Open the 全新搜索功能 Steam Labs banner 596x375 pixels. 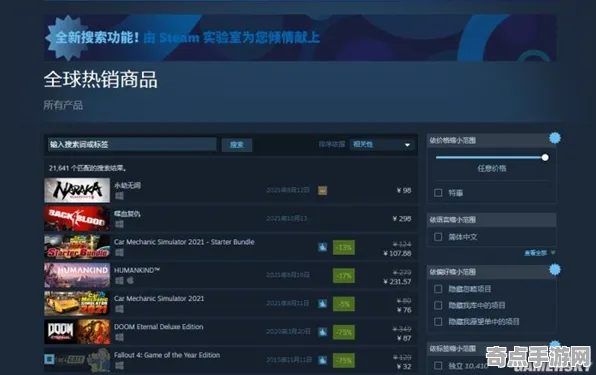point(300,38)
